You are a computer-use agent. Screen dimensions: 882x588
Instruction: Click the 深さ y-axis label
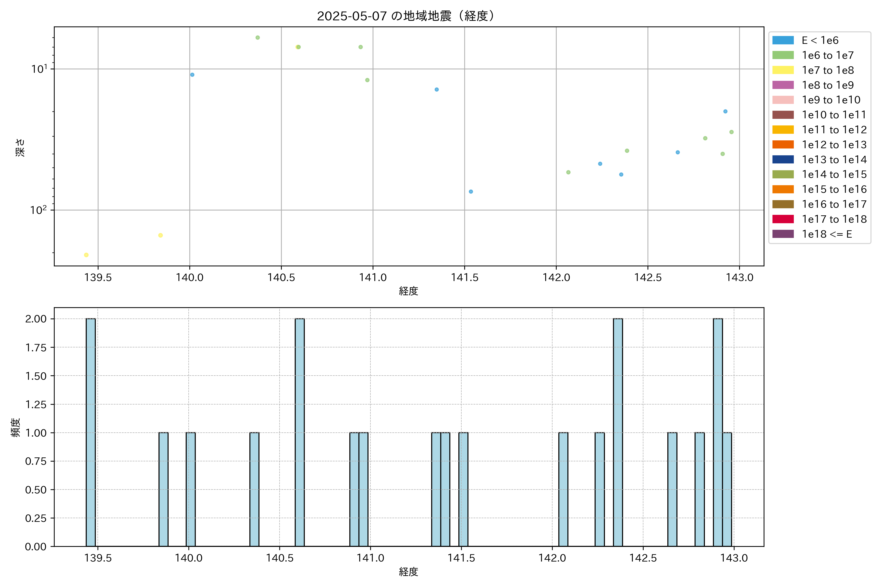coord(20,147)
